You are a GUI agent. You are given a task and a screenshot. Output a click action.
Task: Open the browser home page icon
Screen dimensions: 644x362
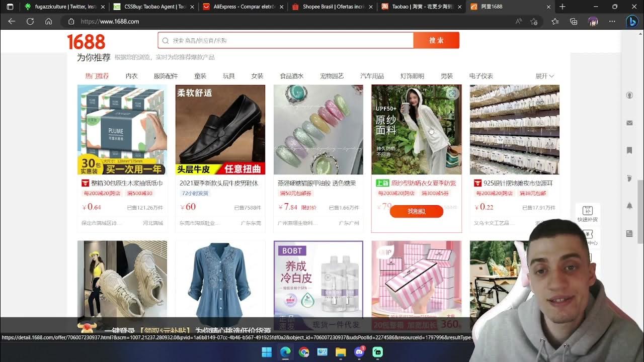[48, 22]
